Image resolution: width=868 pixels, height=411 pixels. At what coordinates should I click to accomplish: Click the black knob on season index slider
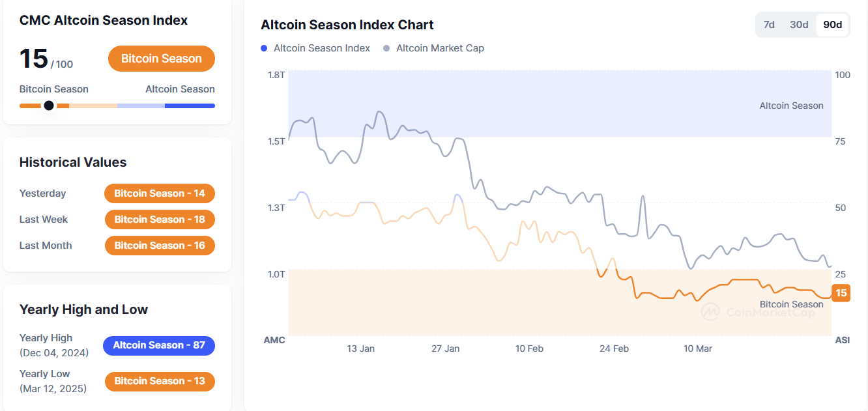point(48,106)
